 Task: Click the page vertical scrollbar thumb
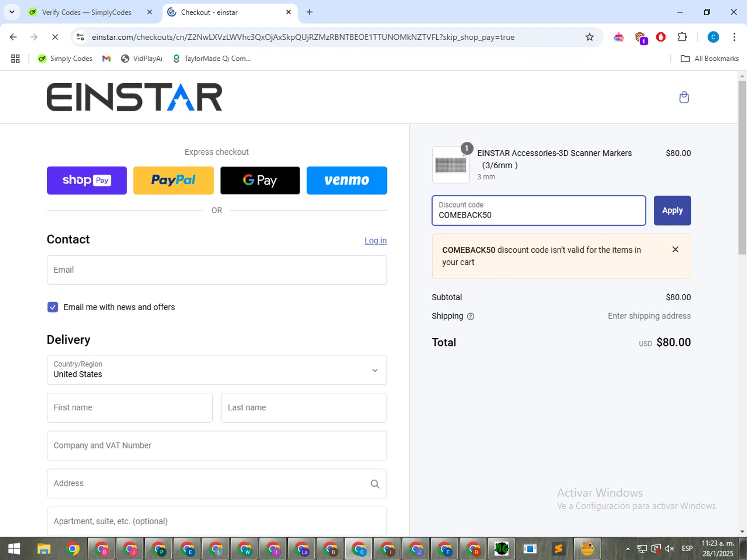742,167
